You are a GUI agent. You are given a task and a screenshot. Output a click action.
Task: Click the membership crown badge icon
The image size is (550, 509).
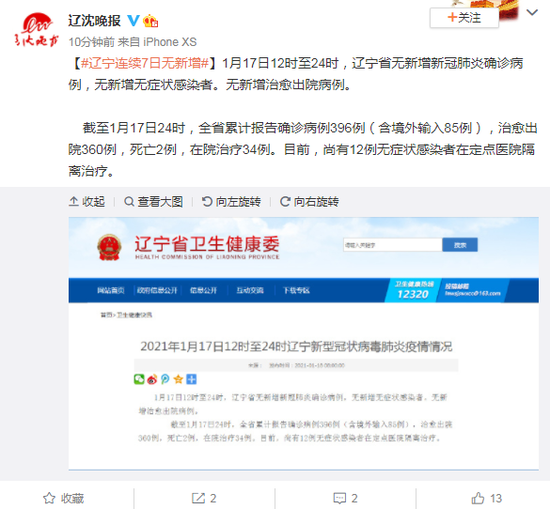coord(150,21)
